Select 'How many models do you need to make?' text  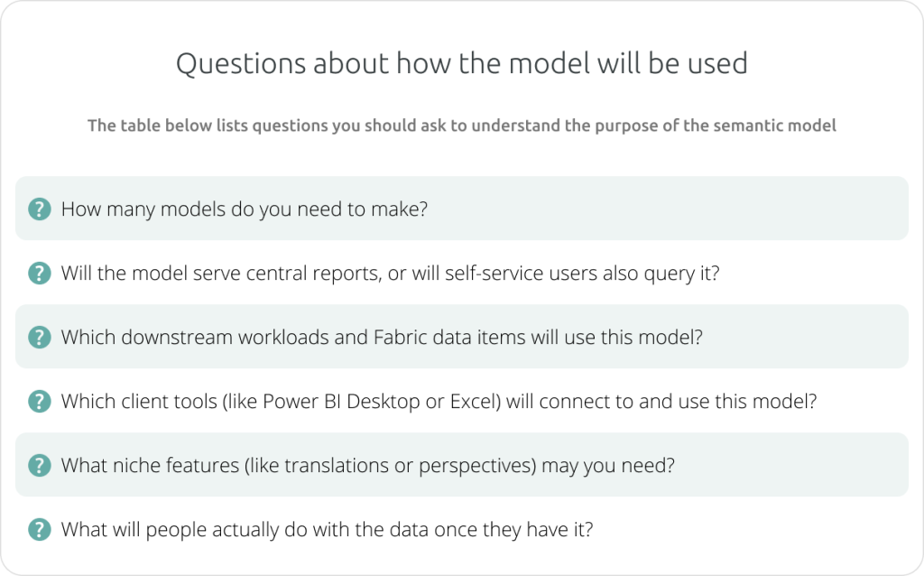point(245,209)
